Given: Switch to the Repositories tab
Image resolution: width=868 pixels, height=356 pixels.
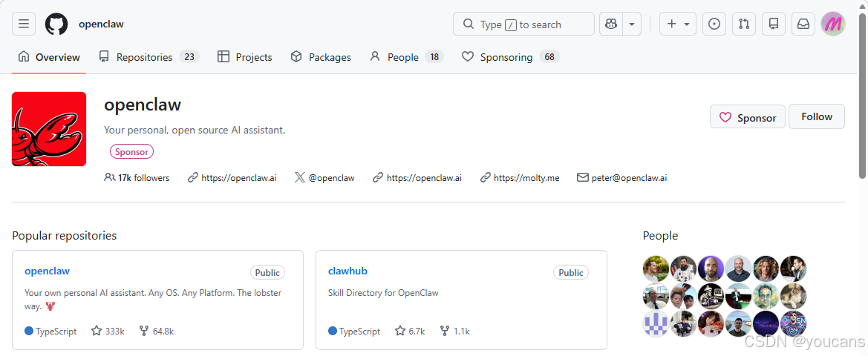Looking at the screenshot, I should [149, 57].
